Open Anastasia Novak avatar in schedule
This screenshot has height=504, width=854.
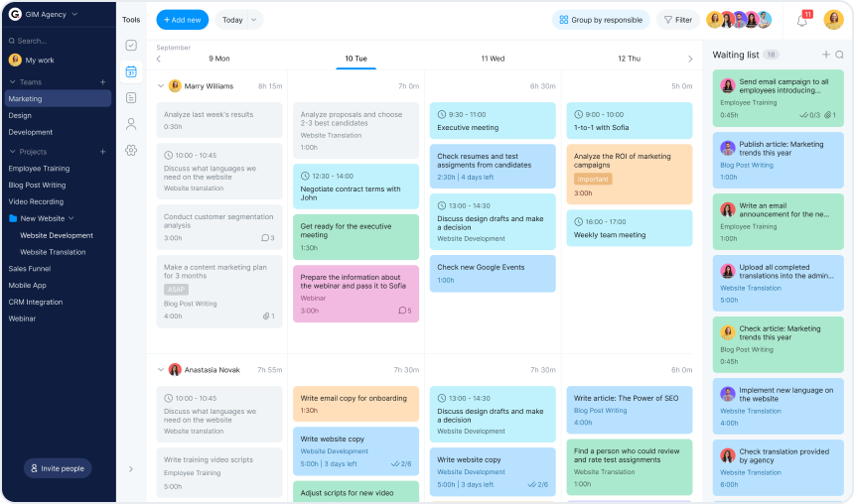(175, 369)
